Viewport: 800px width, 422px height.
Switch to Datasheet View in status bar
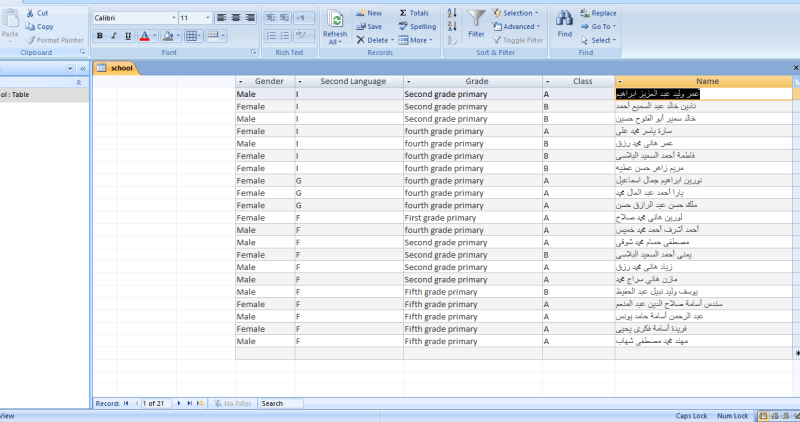pyautogui.click(x=763, y=416)
